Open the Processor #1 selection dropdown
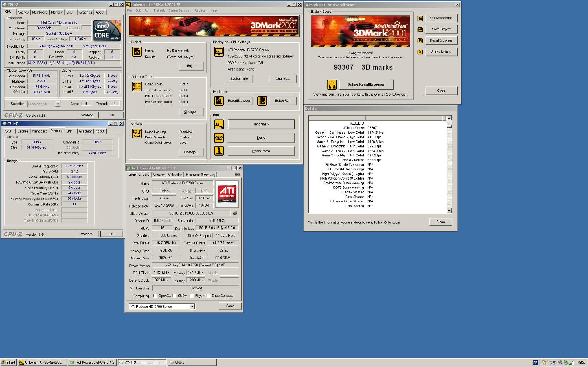This screenshot has height=367, width=588. [58, 104]
